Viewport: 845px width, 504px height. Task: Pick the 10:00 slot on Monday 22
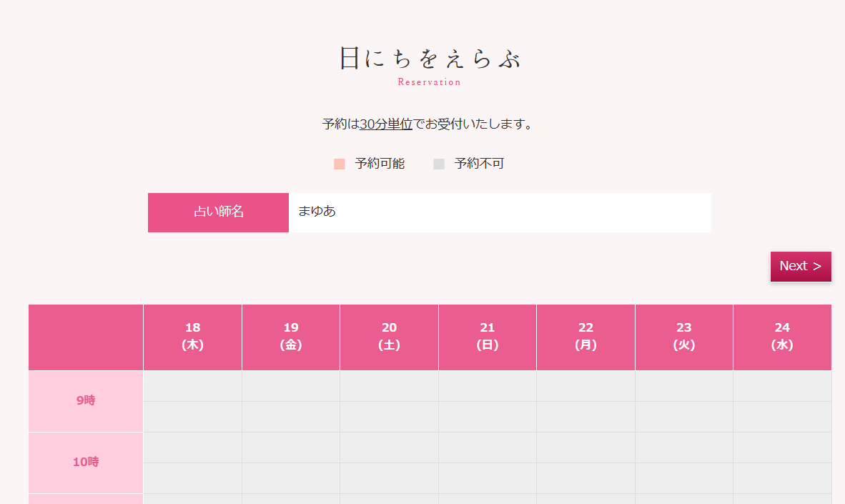pos(585,448)
